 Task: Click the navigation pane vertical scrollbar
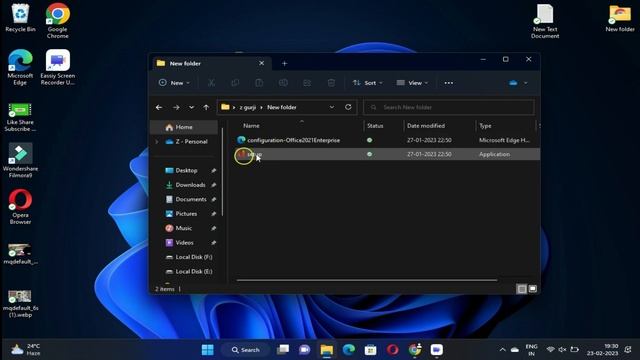(222, 172)
